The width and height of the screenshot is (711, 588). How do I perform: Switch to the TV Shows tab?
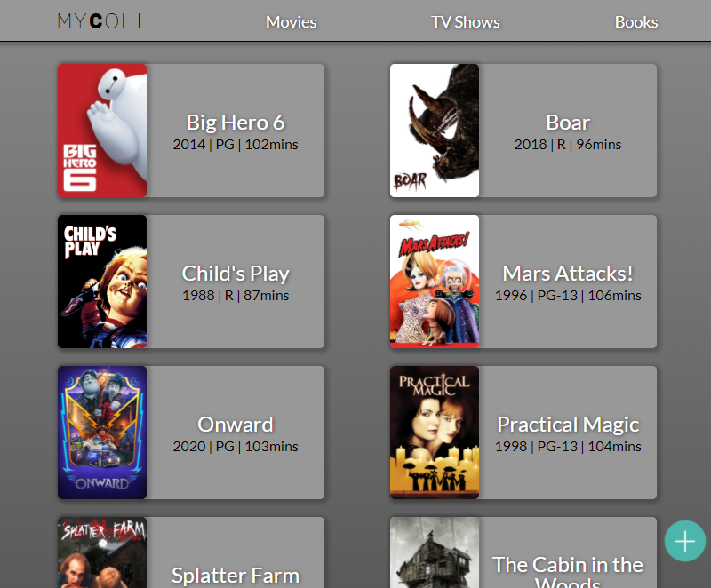point(465,21)
